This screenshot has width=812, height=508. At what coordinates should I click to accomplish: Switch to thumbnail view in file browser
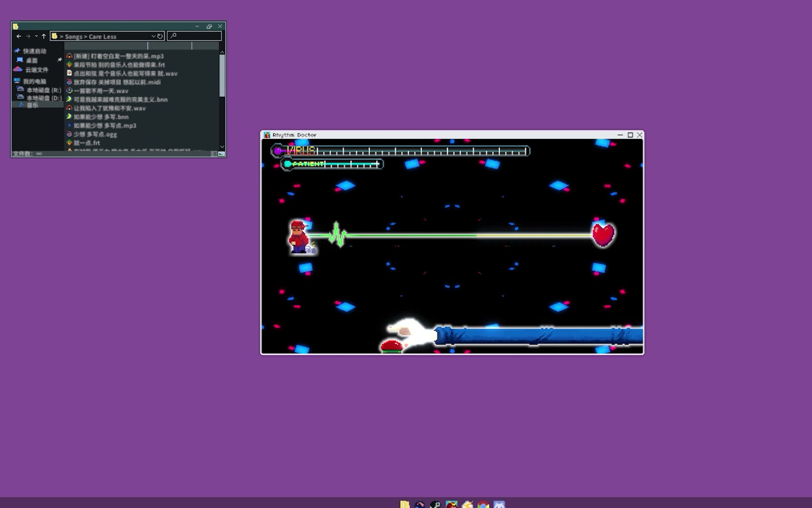point(222,154)
